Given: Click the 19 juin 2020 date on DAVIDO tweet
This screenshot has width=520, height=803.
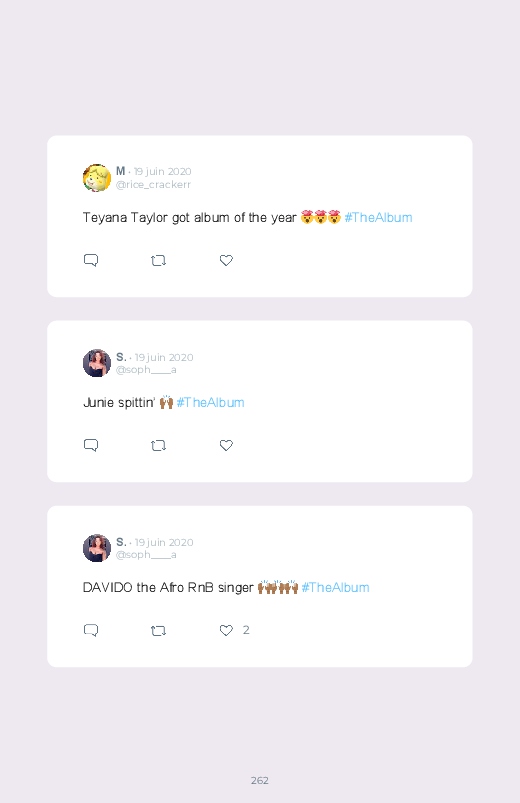Looking at the screenshot, I should coord(164,542).
